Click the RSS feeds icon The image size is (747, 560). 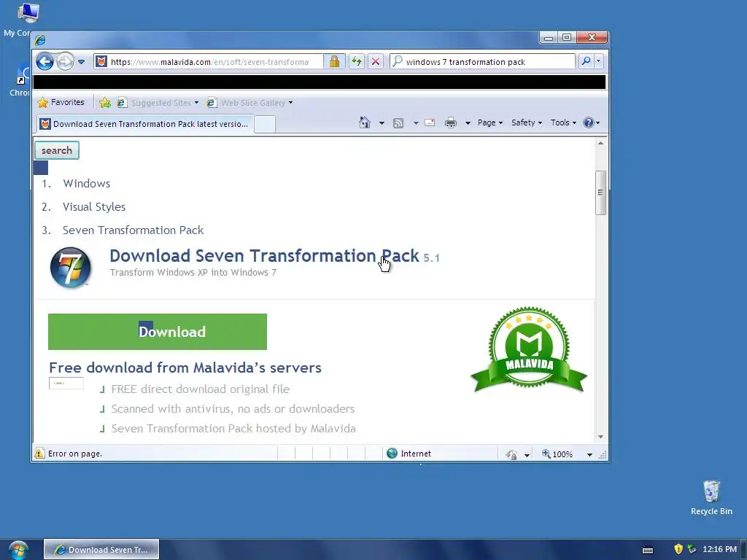pos(398,122)
